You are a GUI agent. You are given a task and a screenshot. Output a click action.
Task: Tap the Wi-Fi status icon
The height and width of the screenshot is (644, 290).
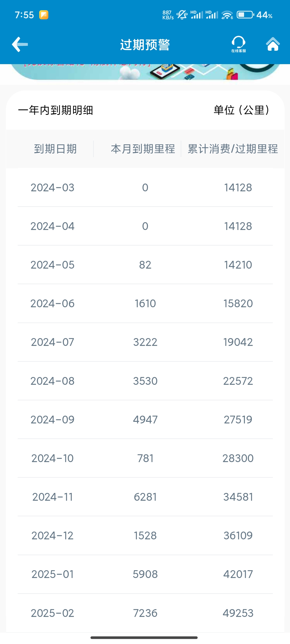click(x=227, y=15)
